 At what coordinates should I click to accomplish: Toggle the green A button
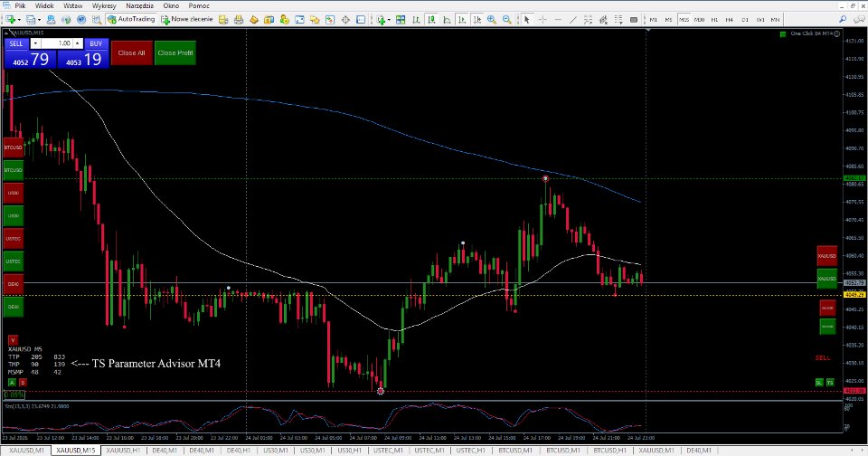12,383
